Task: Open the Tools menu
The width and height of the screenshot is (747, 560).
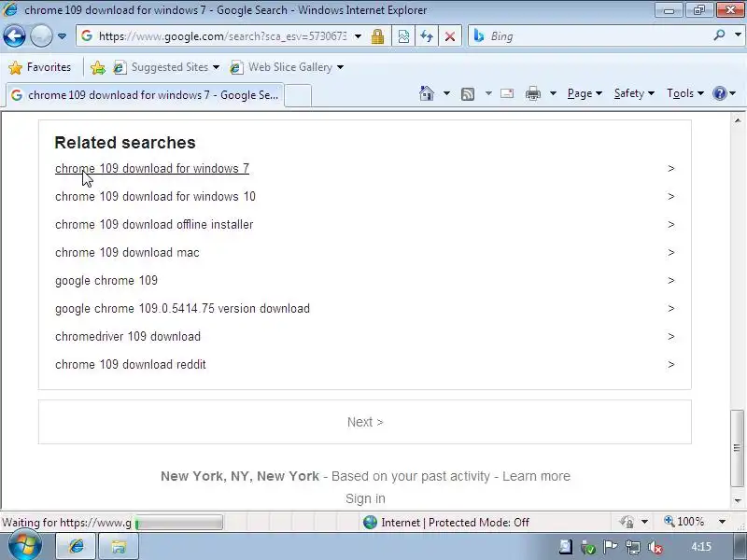Action: pos(685,93)
